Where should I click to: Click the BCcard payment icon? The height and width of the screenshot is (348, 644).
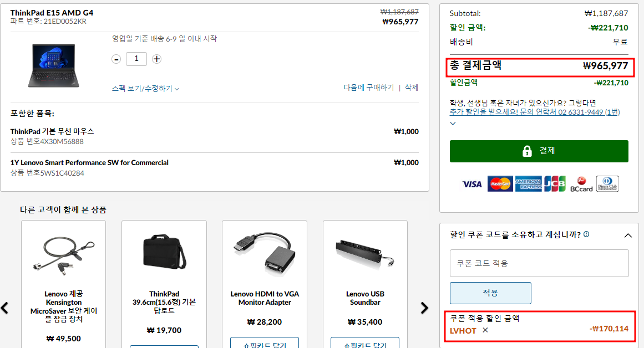pyautogui.click(x=581, y=185)
